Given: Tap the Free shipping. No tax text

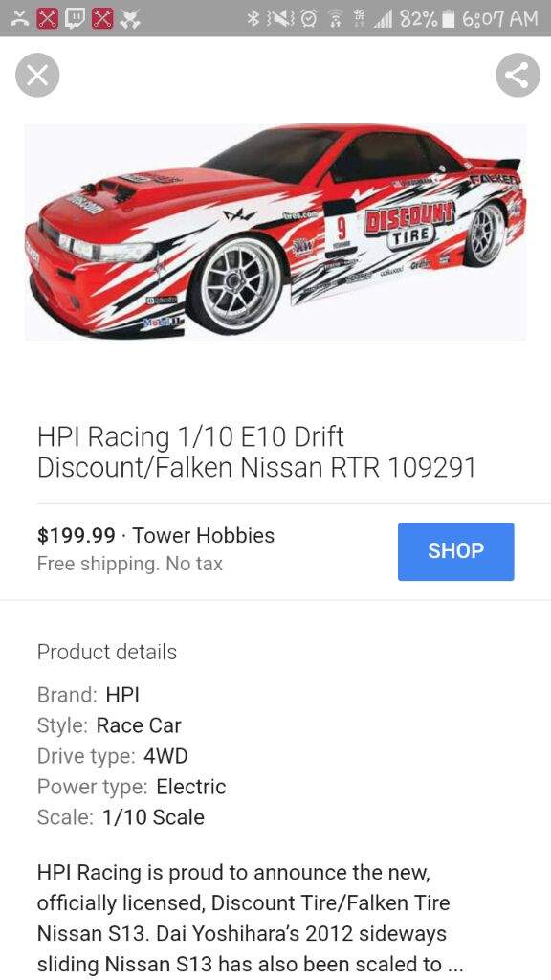Looking at the screenshot, I should click(130, 564).
